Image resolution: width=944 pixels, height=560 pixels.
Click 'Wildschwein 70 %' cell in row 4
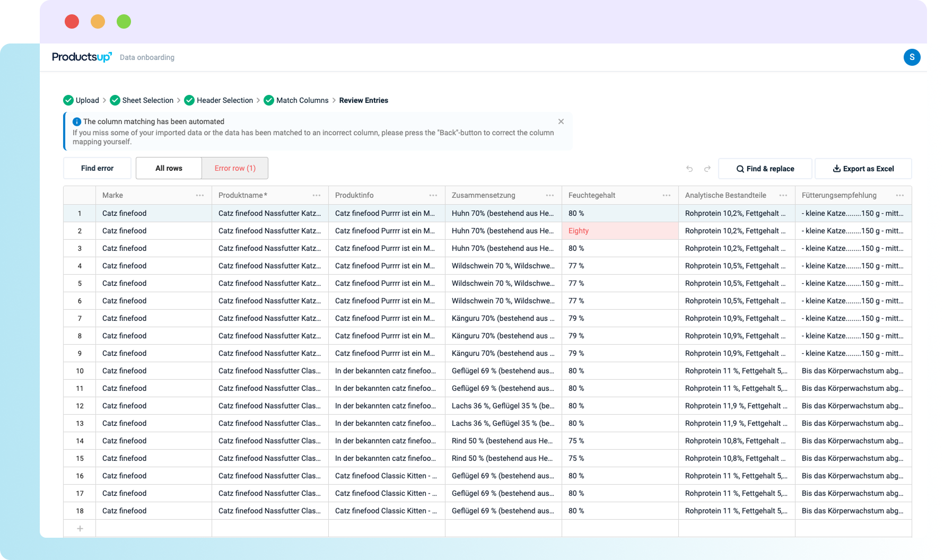[503, 266]
